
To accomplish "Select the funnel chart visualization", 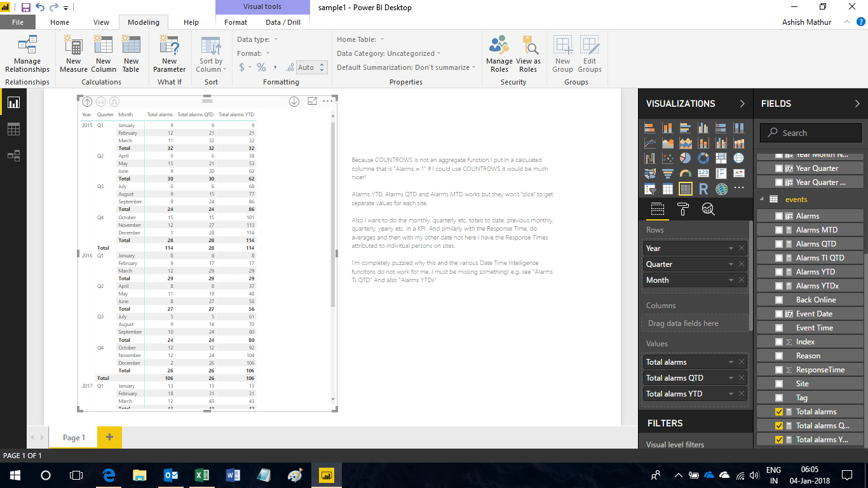I will (668, 173).
